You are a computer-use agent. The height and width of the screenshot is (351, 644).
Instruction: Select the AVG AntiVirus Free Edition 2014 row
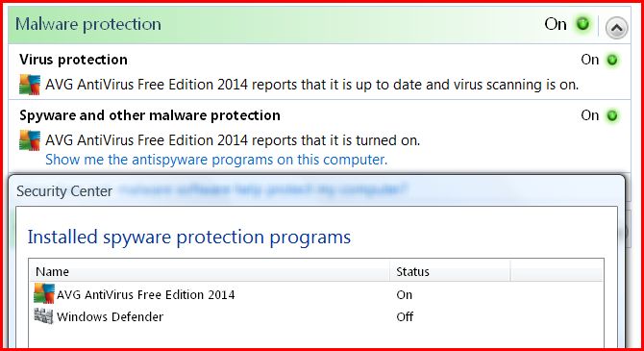pyautogui.click(x=316, y=294)
